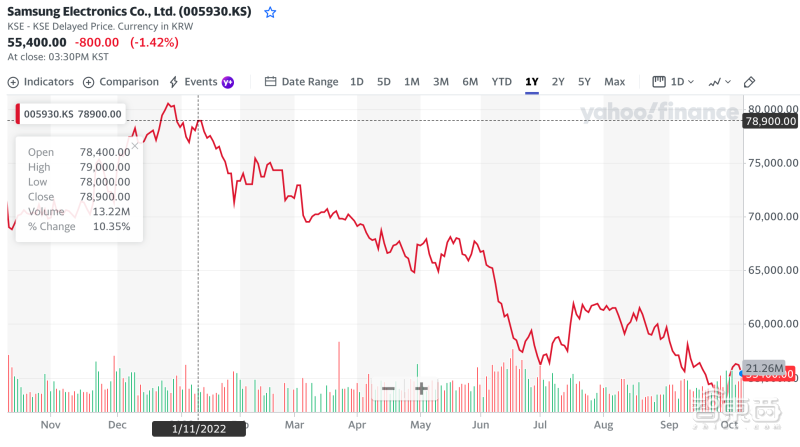This screenshot has width=800, height=447.
Task: Click the 2Y range button
Action: tap(558, 82)
